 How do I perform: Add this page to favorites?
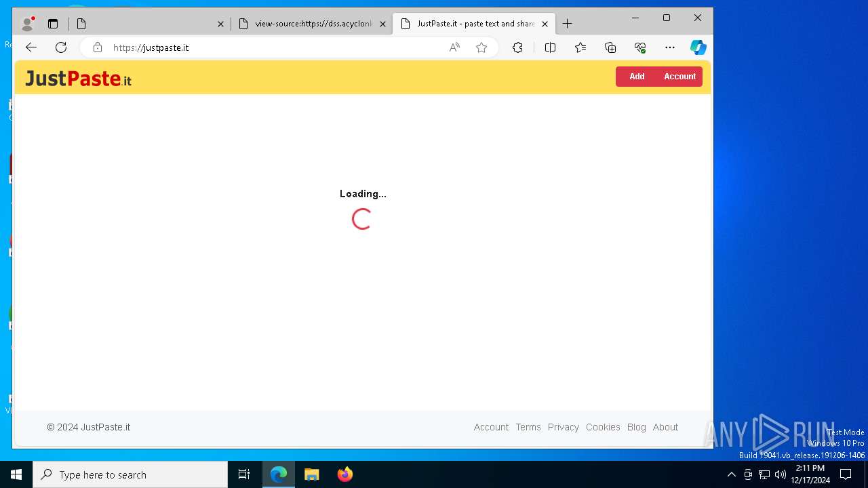[x=481, y=47]
